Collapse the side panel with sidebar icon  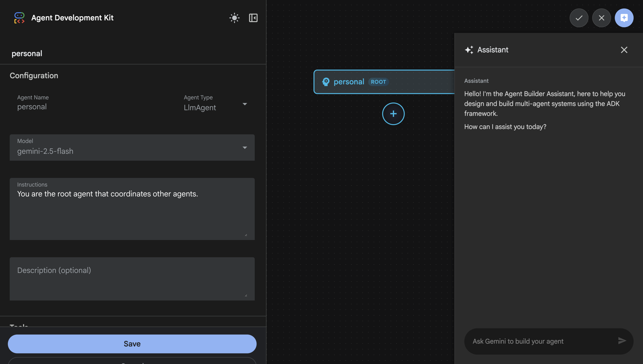(253, 18)
